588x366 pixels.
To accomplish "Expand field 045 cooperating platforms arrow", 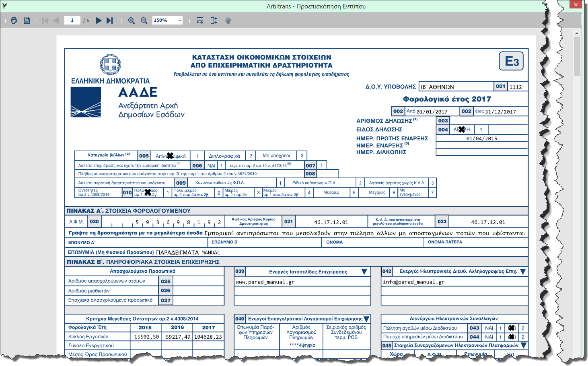I will coord(524,345).
